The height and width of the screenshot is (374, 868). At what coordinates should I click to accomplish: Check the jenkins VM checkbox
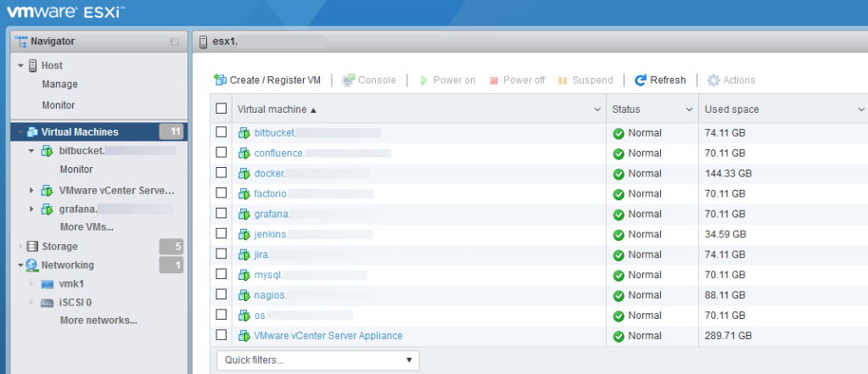pyautogui.click(x=221, y=234)
